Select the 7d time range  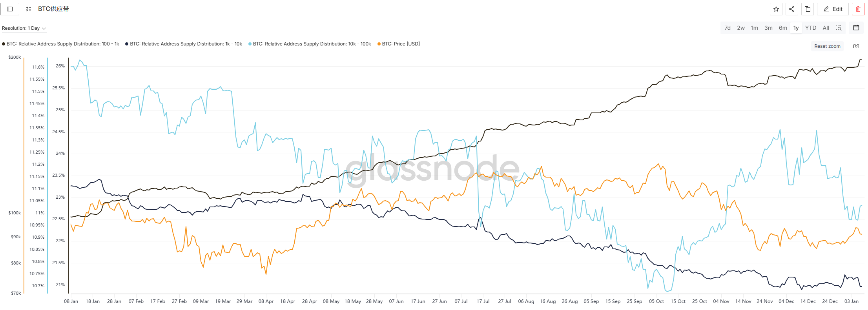pos(728,28)
